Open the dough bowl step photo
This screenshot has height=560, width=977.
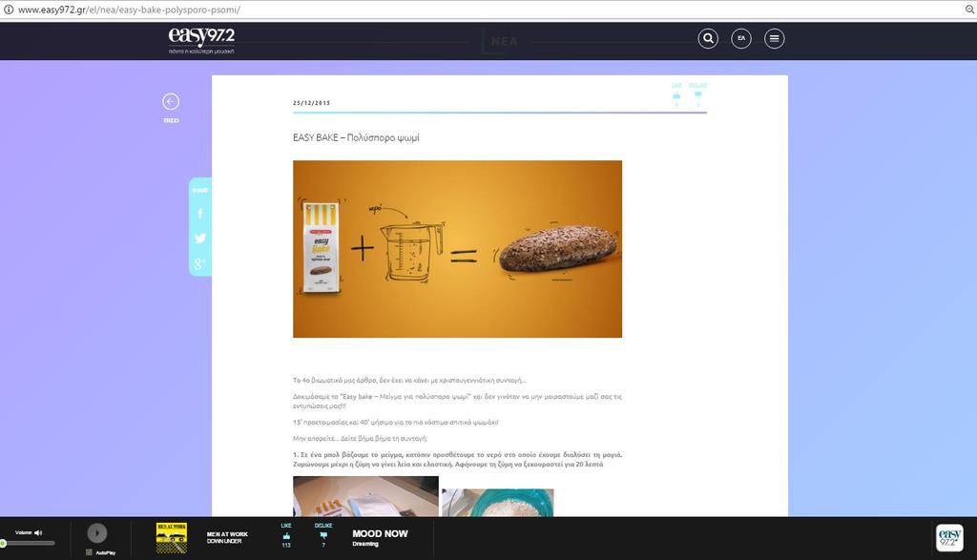[x=498, y=503]
